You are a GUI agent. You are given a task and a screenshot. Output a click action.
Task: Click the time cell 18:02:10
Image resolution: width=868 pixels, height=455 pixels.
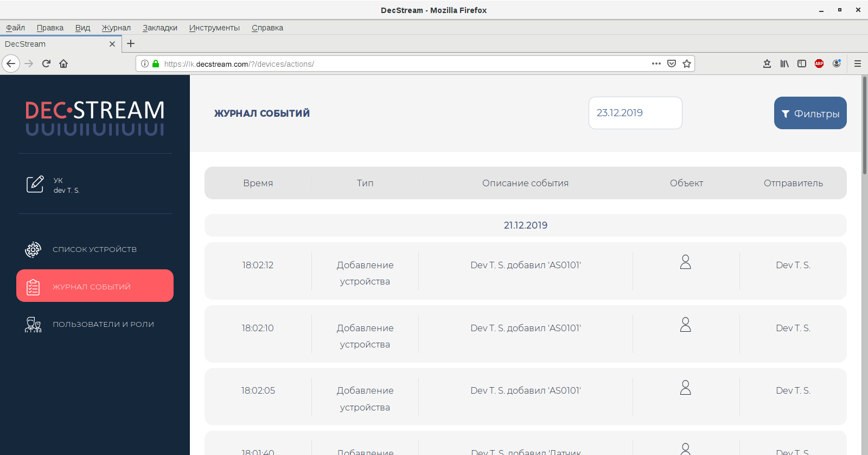258,328
